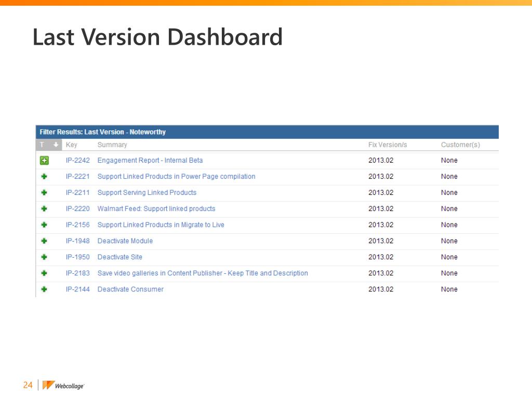This screenshot has height=399, width=532.
Task: Open issue key IP-2220
Action: click(78, 209)
